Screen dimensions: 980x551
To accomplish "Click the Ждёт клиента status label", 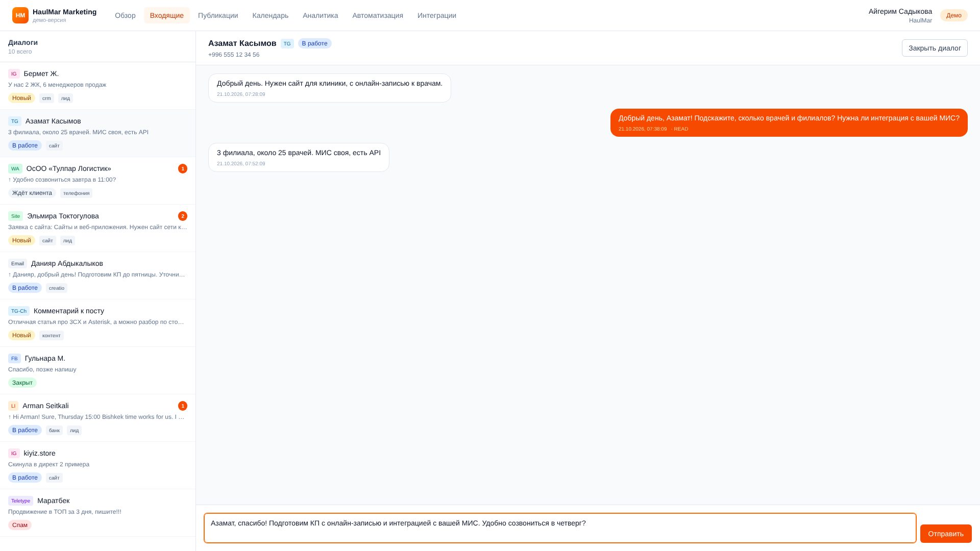I will click(32, 193).
